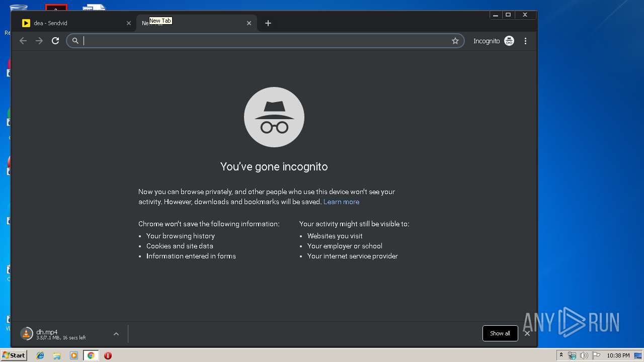Switch to the dea - Sendvid tab
The image size is (644, 362).
(x=75, y=23)
